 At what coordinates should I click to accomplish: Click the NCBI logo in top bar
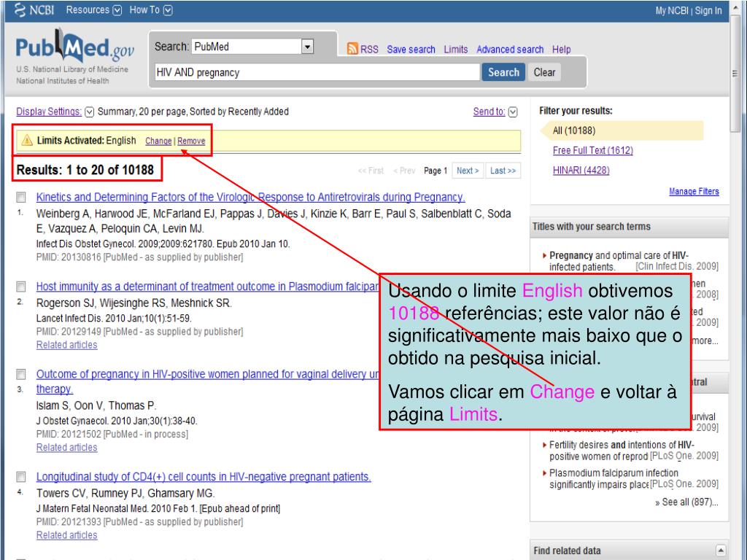pyautogui.click(x=34, y=9)
